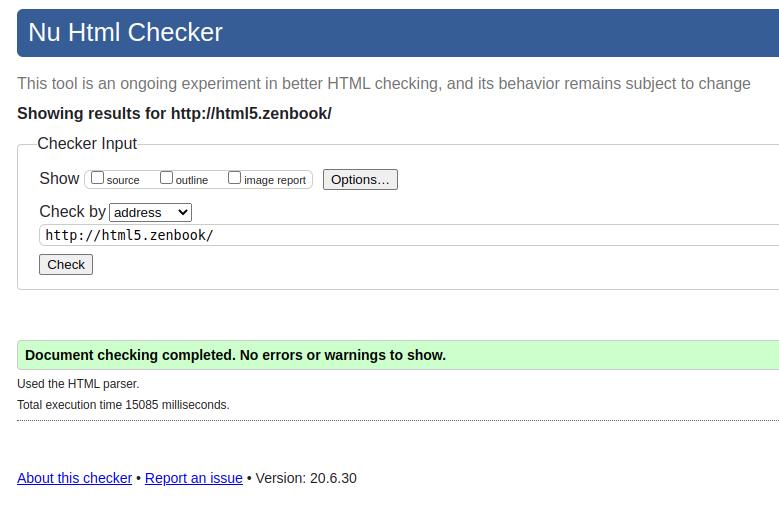Click the Version 20.6.30 text

[306, 478]
